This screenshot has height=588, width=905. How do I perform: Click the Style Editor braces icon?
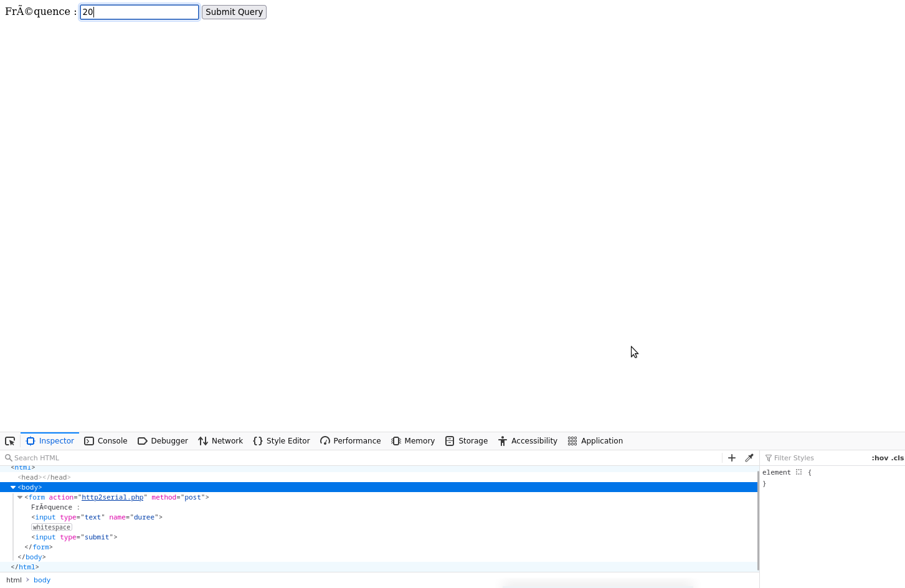258,441
